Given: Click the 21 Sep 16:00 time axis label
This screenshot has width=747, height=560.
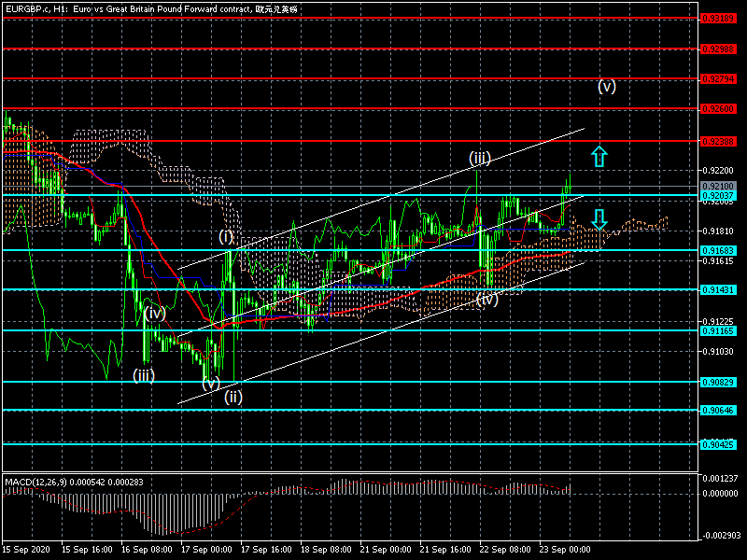Looking at the screenshot, I should [445, 549].
